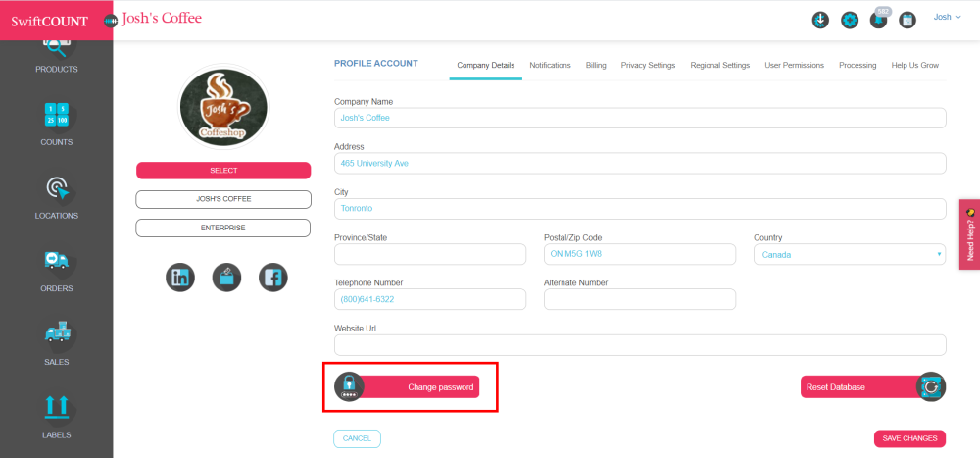
Task: Click the Facebook share icon
Action: click(x=273, y=278)
